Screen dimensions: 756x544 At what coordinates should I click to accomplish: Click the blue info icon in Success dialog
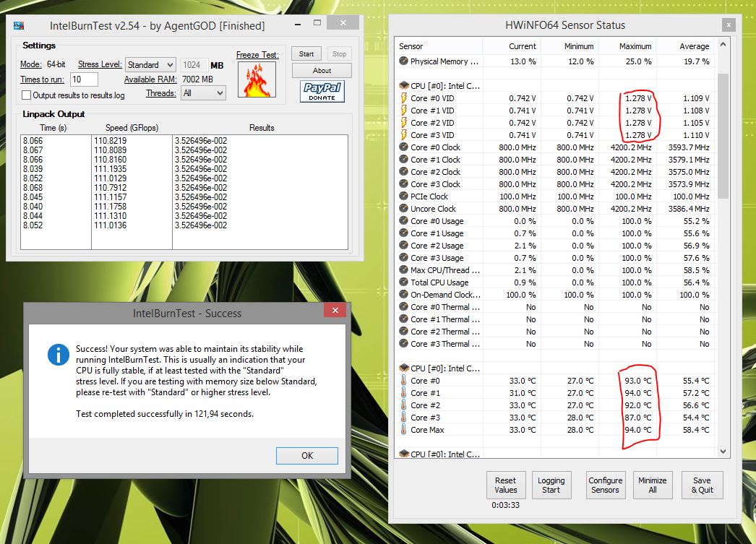(x=59, y=355)
